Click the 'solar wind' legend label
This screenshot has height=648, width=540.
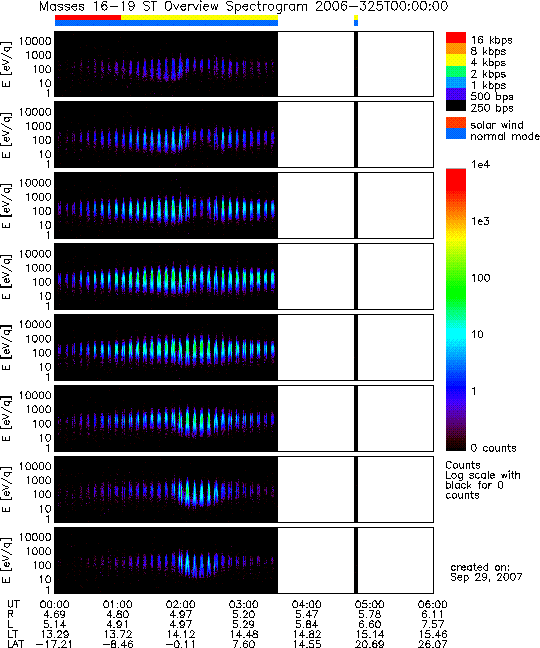497,125
